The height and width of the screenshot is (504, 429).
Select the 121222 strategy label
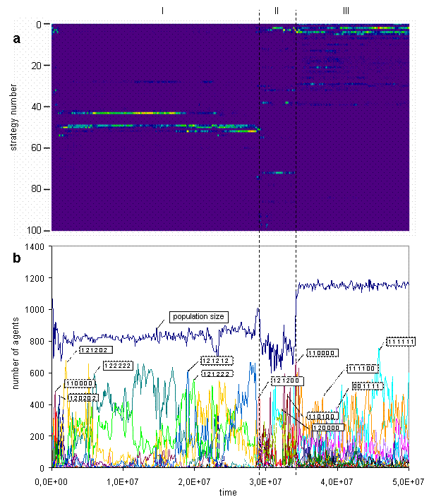[x=217, y=374]
